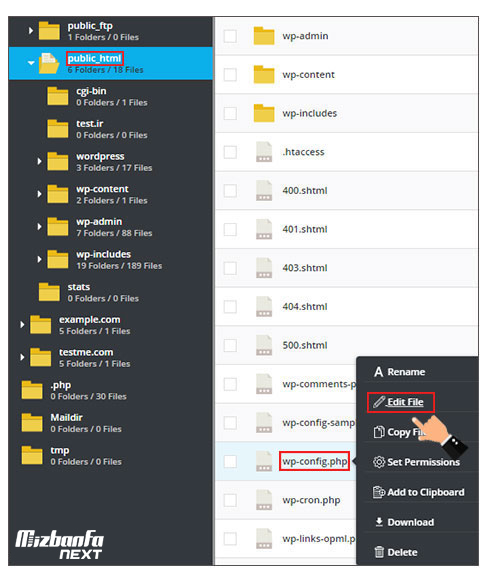The height and width of the screenshot is (576, 487).
Task: Expand the example.com tree node arrow
Action: tap(22, 325)
